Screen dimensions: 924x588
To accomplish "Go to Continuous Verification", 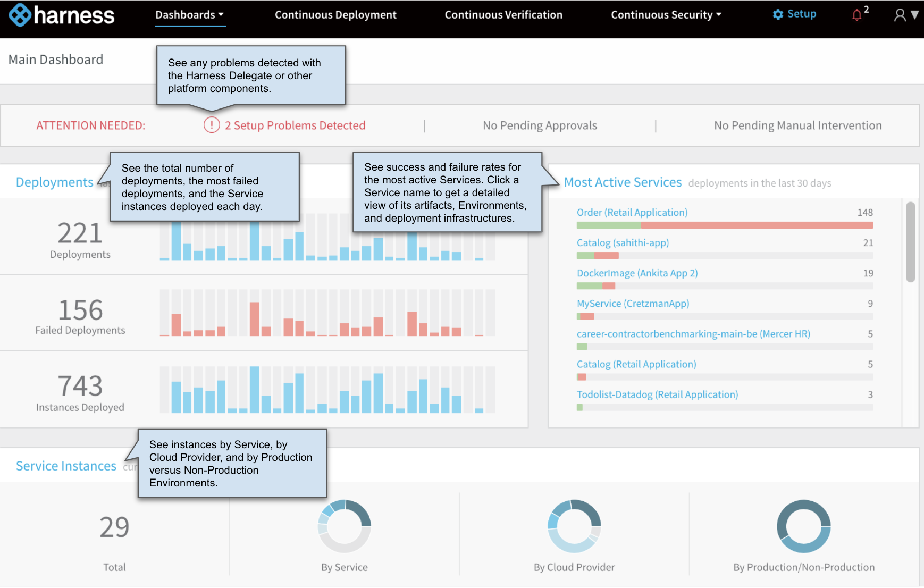I will (503, 15).
